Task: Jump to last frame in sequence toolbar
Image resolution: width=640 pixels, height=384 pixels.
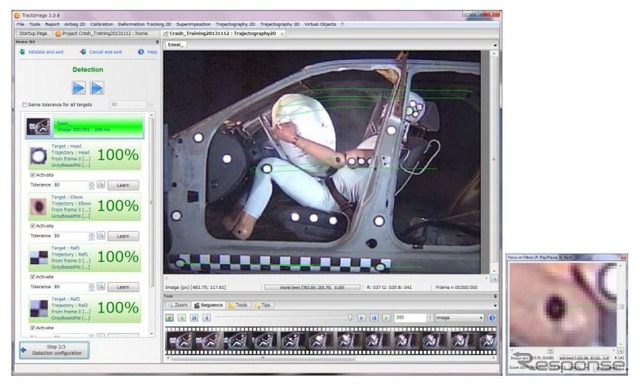Action: pyautogui.click(x=373, y=317)
